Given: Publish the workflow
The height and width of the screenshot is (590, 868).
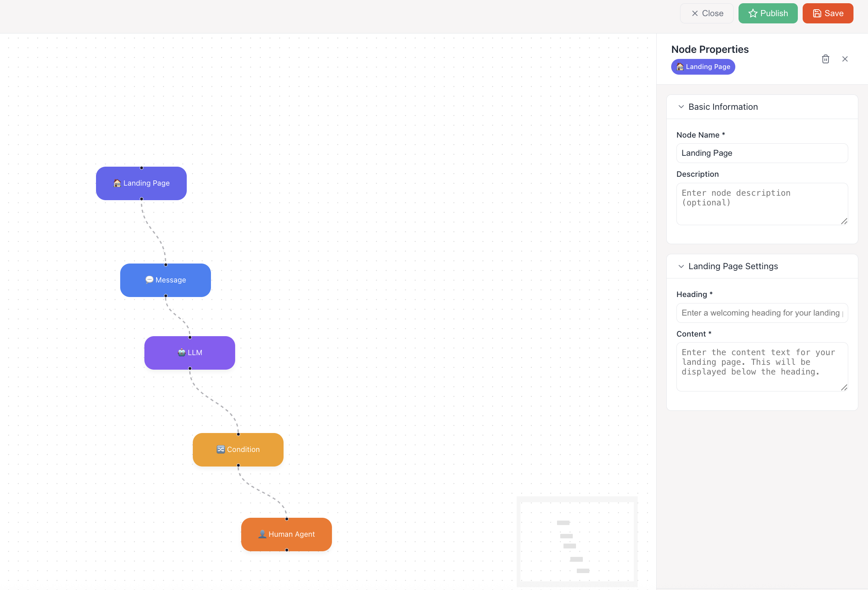Looking at the screenshot, I should pos(768,13).
